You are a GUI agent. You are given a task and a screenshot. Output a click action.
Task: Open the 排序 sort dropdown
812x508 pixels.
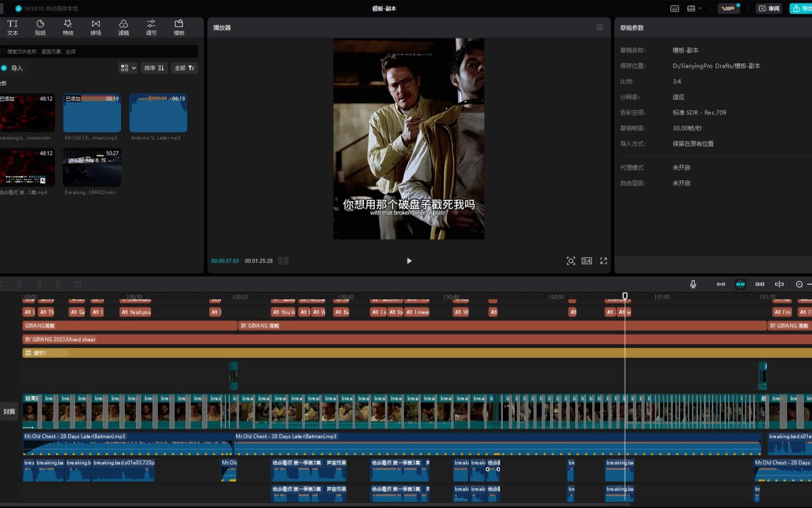tap(154, 68)
